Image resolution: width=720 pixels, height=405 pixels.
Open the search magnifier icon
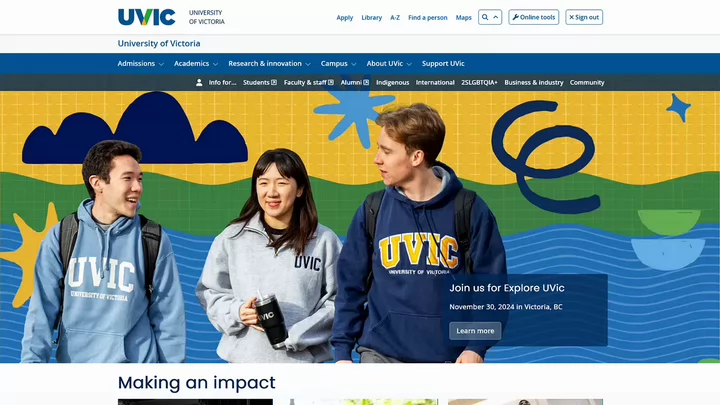pos(485,17)
